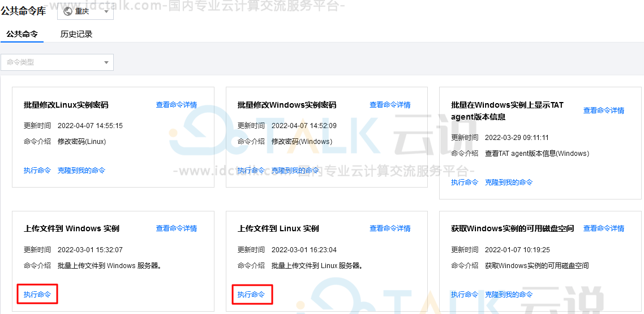Run 执行命令 for 批量修改Linux实例密码

tap(37, 171)
